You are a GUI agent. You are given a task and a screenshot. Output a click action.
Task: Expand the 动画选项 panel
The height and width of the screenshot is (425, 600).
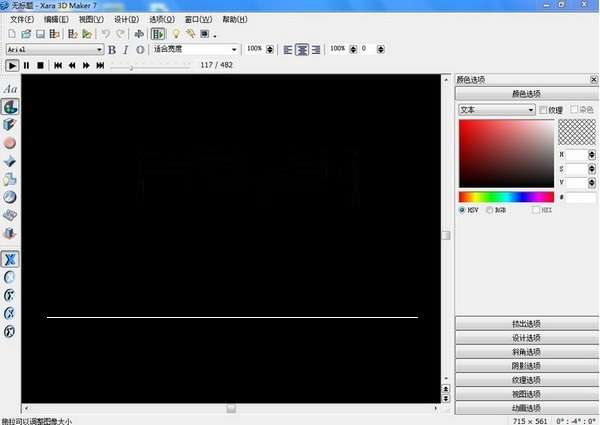tap(527, 408)
